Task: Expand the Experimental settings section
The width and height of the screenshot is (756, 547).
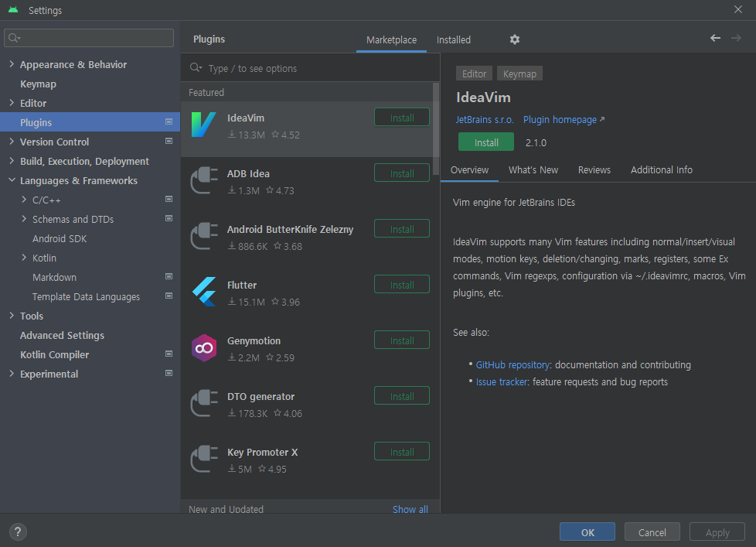Action: coord(12,374)
